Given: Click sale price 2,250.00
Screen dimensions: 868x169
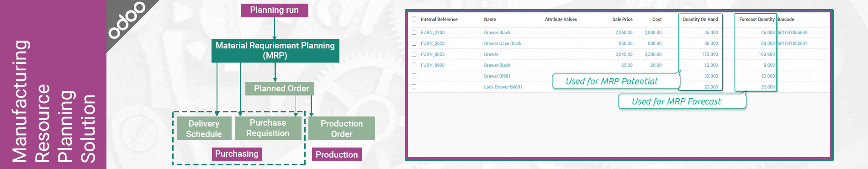Looking at the screenshot, I should point(624,32).
